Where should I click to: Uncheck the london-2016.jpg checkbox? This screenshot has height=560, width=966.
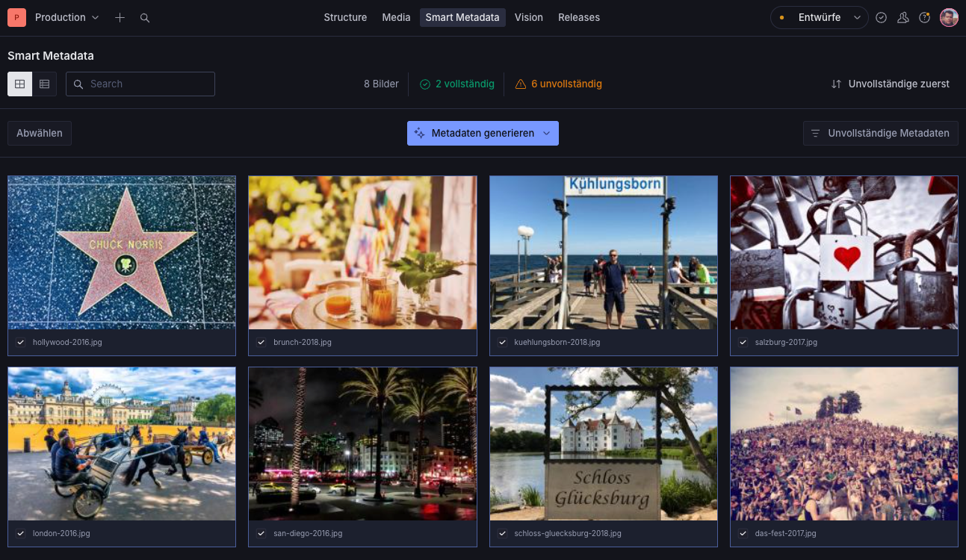pos(21,533)
